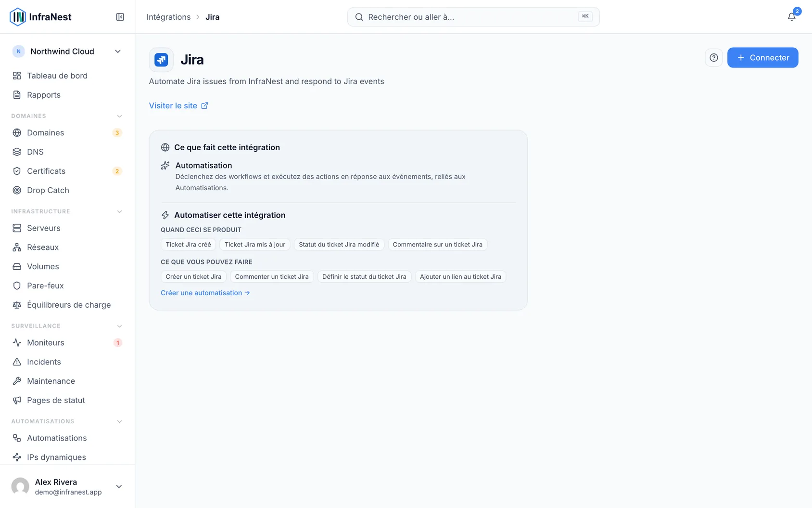The image size is (812, 508).
Task: Click the Pages de statut megaphone icon
Action: [x=17, y=400]
